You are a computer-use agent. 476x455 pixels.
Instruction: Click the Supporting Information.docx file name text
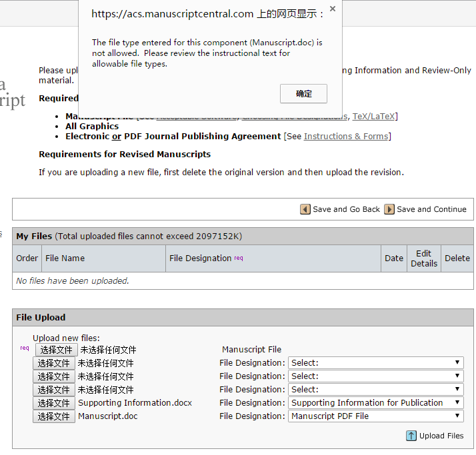[x=135, y=403]
